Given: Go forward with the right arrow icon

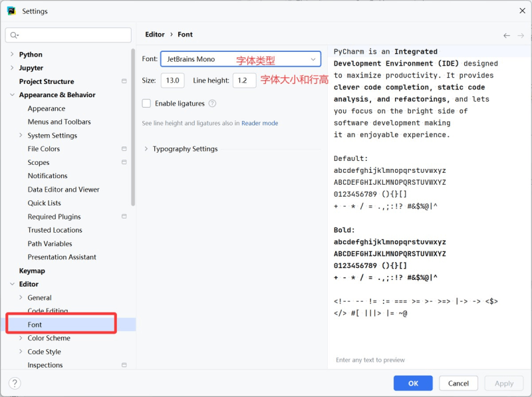Looking at the screenshot, I should tap(521, 36).
